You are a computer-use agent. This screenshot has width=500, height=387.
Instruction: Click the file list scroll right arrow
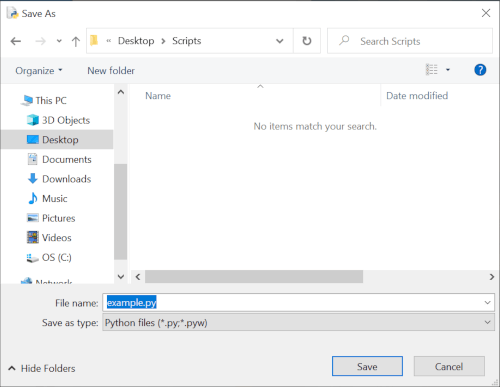(492, 277)
